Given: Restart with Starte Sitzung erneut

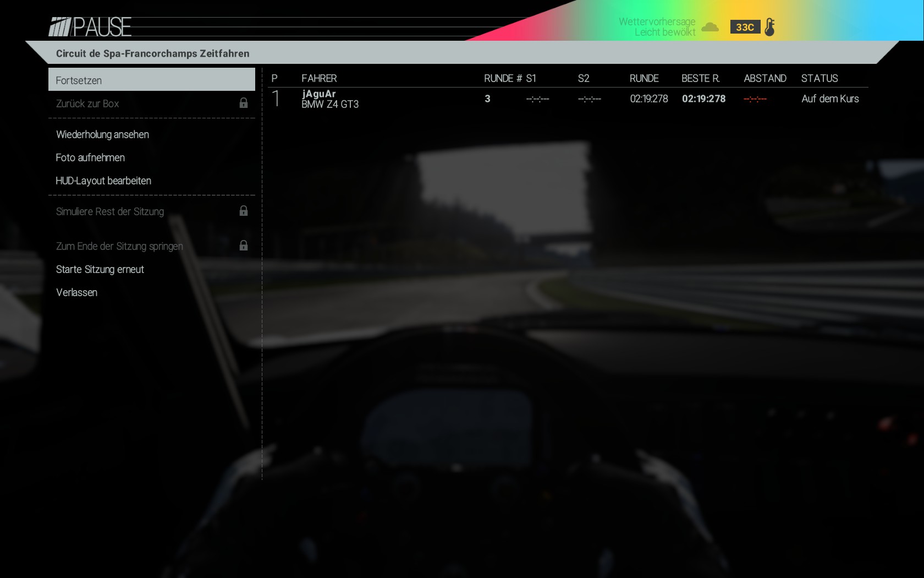Looking at the screenshot, I should (x=100, y=269).
